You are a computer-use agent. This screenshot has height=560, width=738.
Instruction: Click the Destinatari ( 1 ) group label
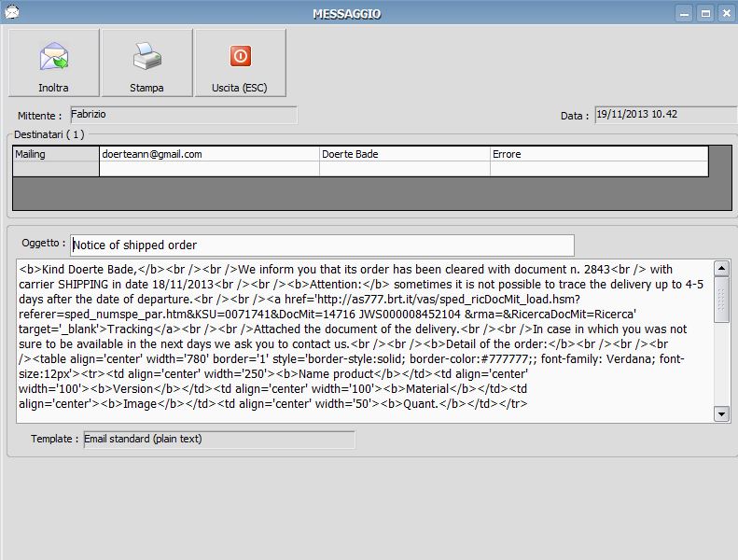tap(49, 134)
